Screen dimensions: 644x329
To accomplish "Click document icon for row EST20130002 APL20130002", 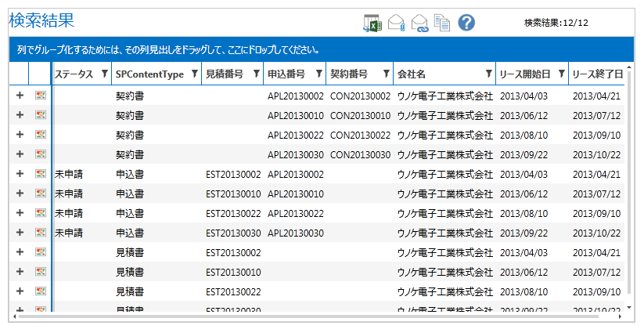I will point(40,174).
